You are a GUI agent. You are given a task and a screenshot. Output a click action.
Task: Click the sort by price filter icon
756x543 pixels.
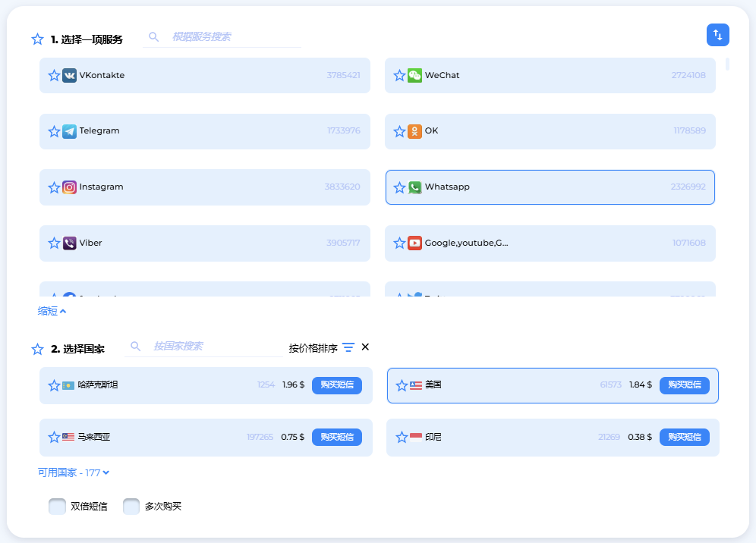(x=348, y=347)
